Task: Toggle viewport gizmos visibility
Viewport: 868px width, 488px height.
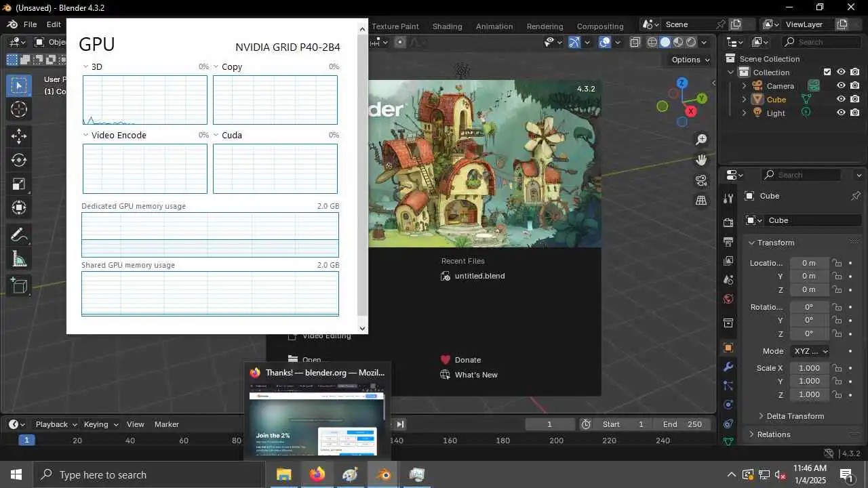Action: click(x=574, y=42)
